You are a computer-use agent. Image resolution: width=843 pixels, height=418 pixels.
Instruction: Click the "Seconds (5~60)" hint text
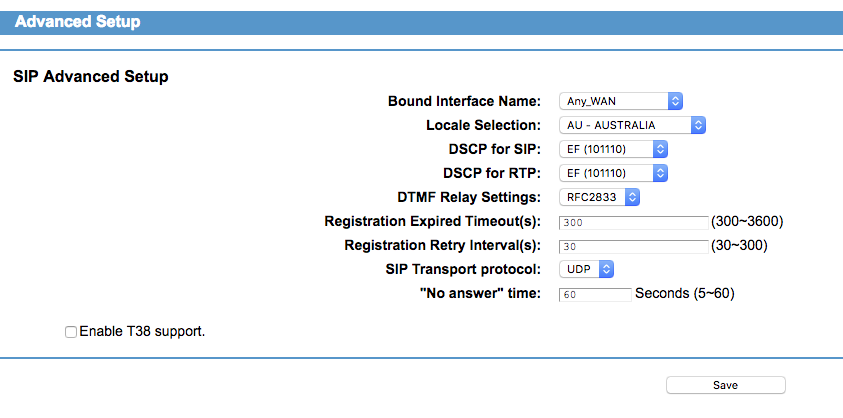(x=685, y=294)
